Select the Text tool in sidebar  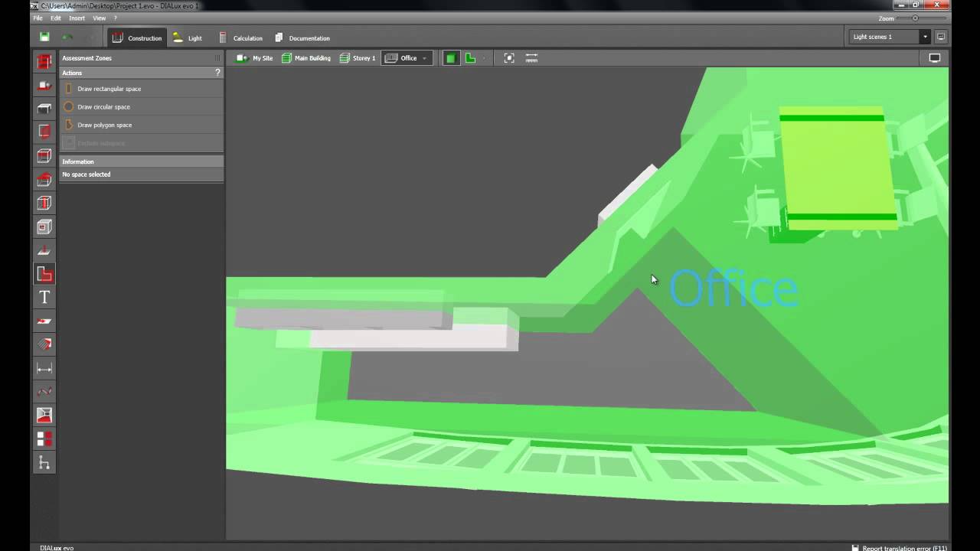[x=44, y=297]
